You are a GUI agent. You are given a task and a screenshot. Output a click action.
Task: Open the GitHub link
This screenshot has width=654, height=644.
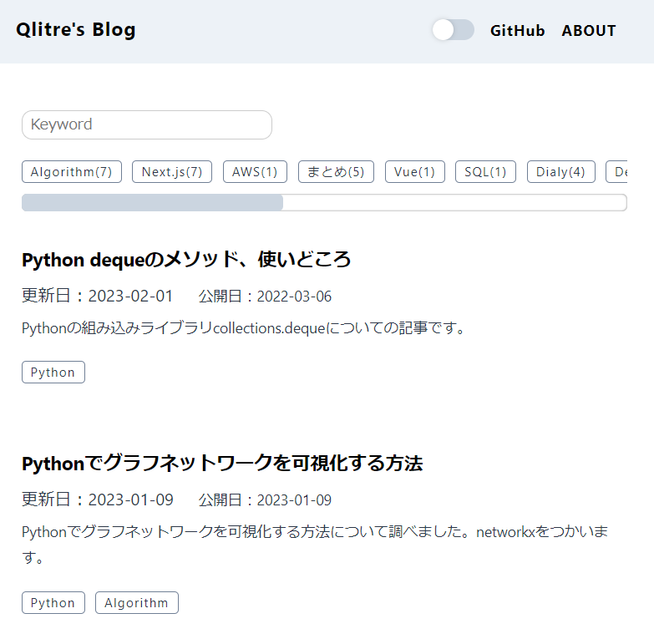pyautogui.click(x=517, y=30)
